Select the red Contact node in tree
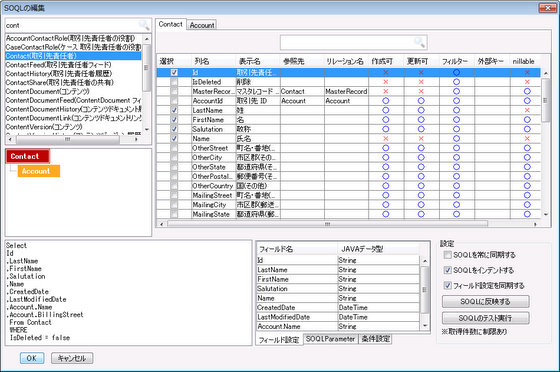This screenshot has height=372, width=560. pos(28,156)
